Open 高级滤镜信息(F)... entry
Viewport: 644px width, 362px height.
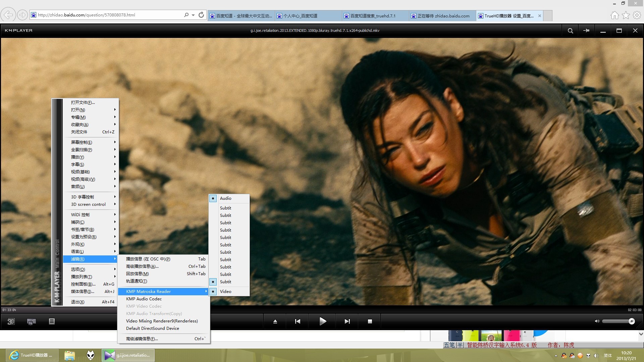click(164, 339)
